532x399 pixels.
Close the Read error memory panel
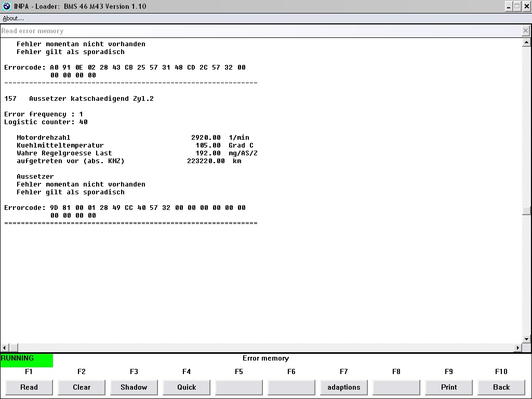[x=526, y=31]
